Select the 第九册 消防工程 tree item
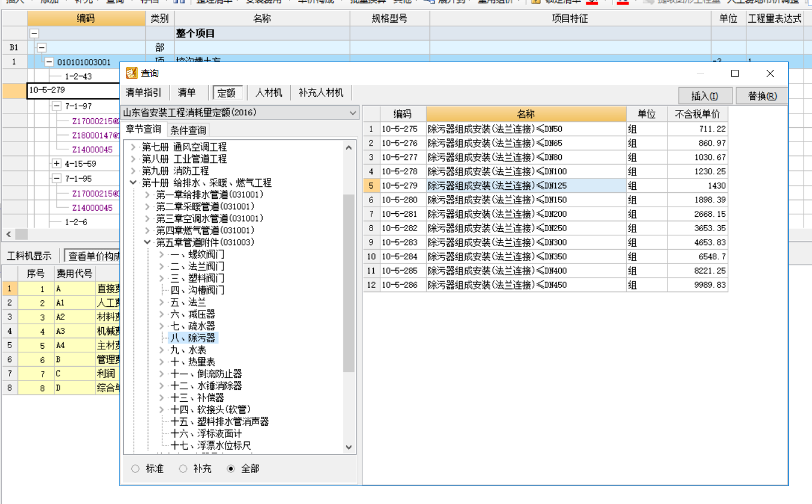 pos(175,171)
